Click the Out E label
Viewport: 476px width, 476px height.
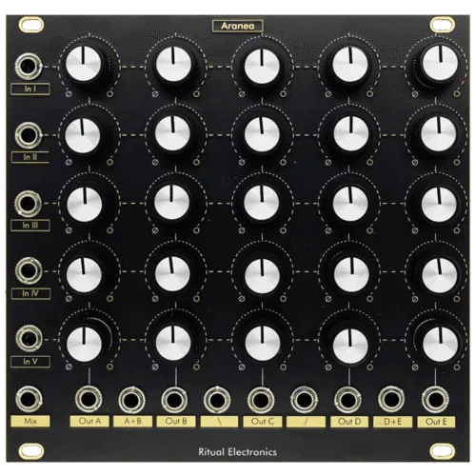pos(436,422)
